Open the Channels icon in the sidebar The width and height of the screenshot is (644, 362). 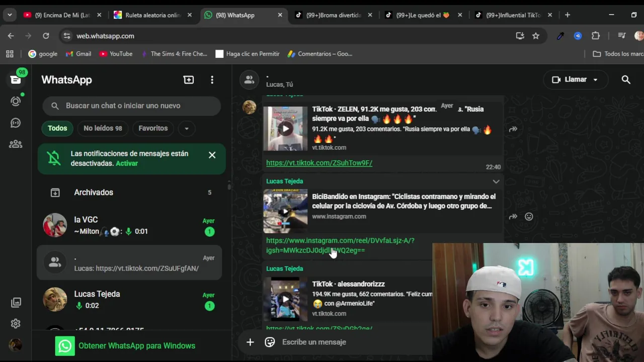click(16, 123)
